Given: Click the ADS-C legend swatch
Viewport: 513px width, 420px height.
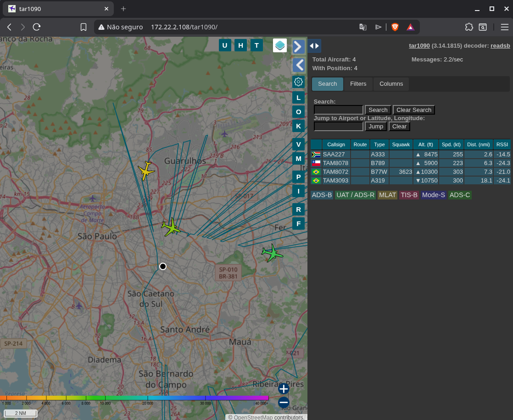Looking at the screenshot, I should click(x=460, y=195).
